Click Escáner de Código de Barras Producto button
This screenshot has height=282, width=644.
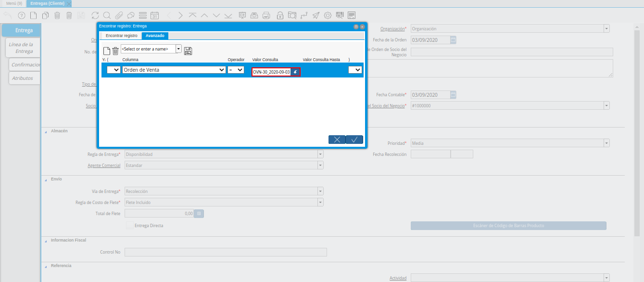[x=508, y=226]
